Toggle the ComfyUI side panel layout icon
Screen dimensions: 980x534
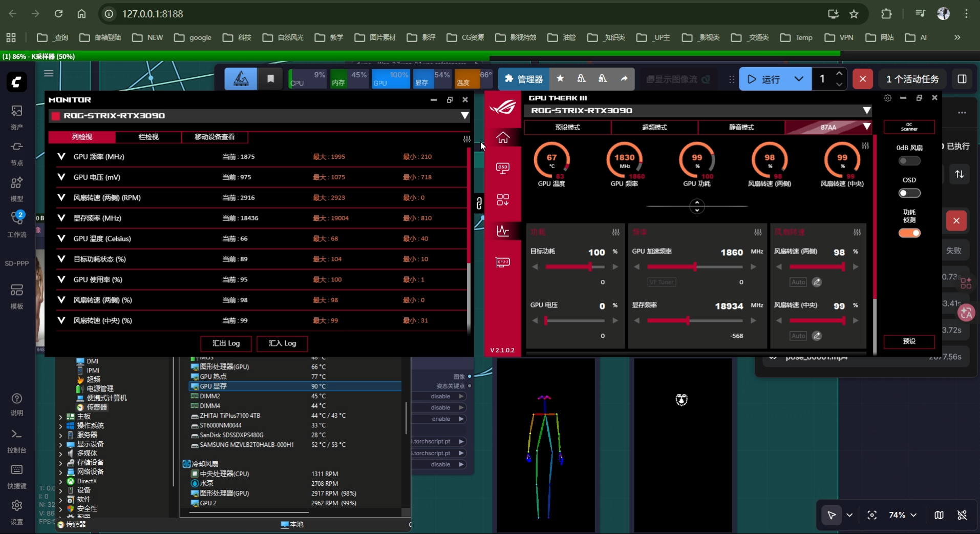pos(962,79)
